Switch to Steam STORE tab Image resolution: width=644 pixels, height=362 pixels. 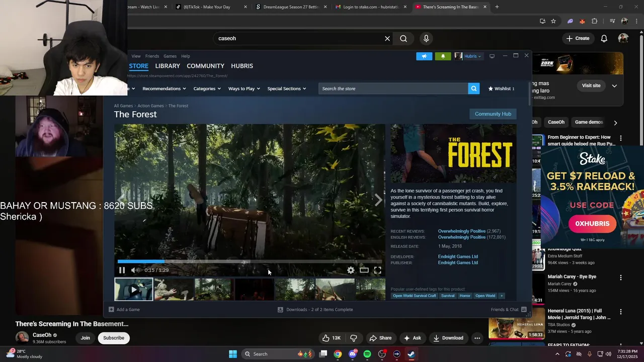tap(138, 66)
